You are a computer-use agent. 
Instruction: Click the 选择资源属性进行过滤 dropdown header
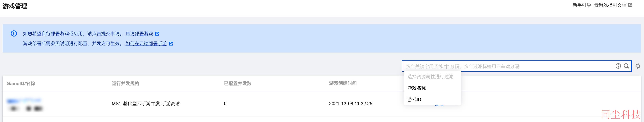pos(430,77)
